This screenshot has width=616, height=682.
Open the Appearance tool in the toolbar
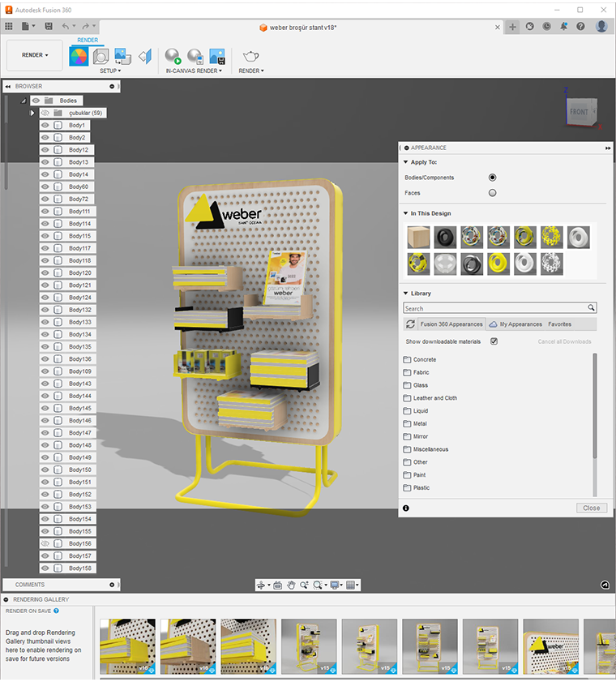79,56
